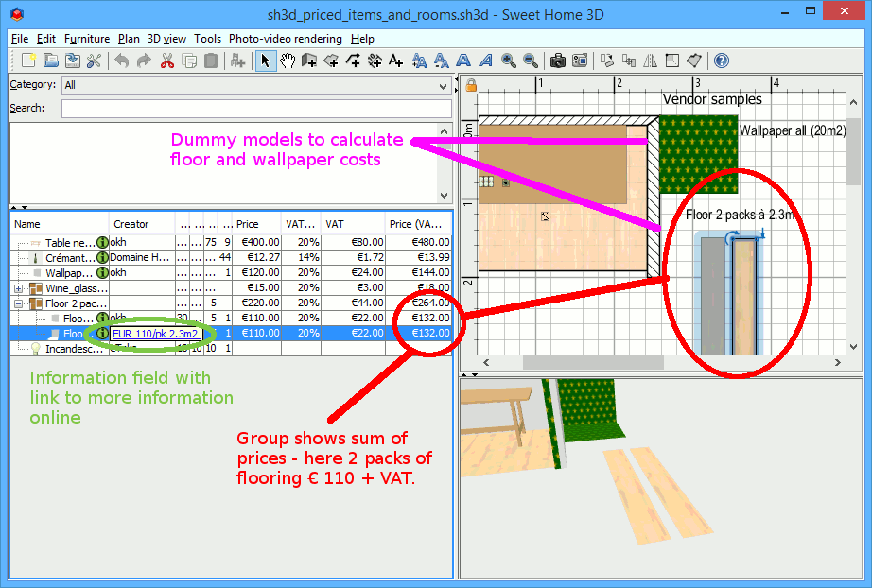
Task: Open the Plan menu
Action: 129,39
